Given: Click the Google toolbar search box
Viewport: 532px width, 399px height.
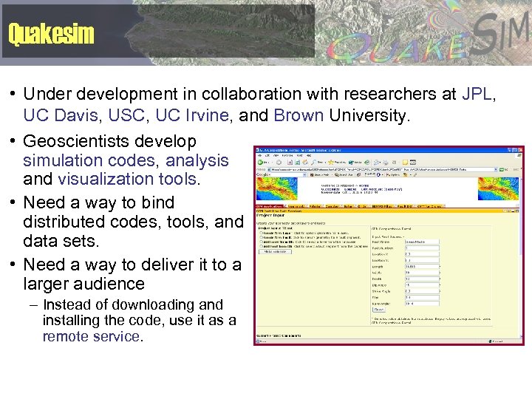Looking at the screenshot, I should click(x=287, y=174).
